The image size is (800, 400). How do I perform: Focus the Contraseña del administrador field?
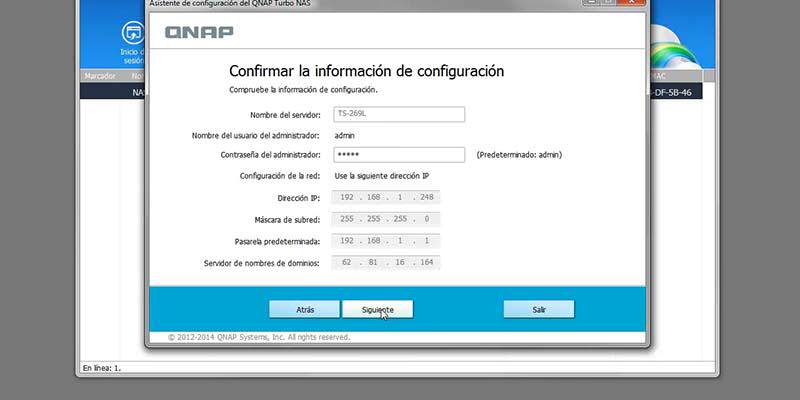tap(399, 155)
